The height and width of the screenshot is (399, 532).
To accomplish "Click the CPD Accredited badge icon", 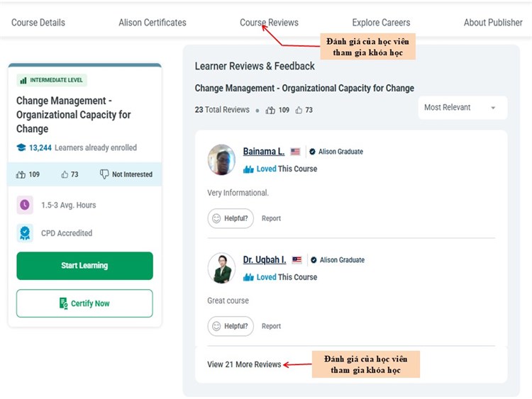I will (x=25, y=233).
